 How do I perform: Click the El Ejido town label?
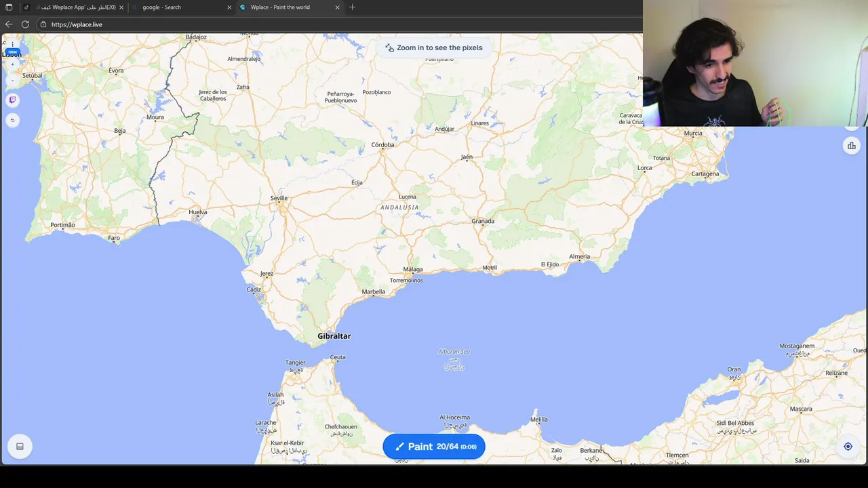pos(550,264)
